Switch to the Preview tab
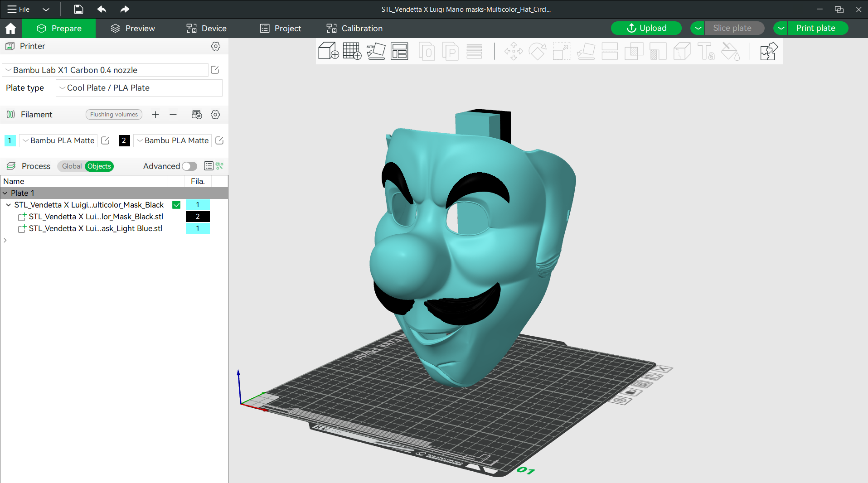The image size is (868, 483). (133, 28)
